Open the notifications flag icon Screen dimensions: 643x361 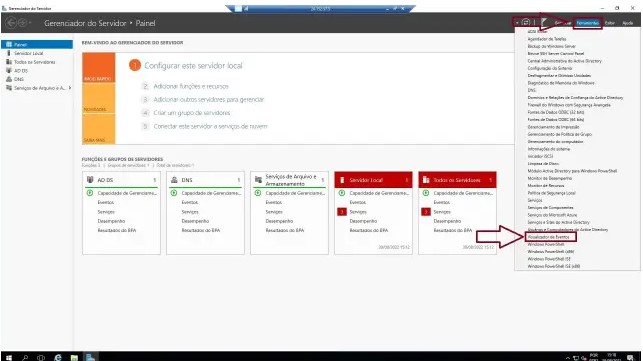[544, 23]
